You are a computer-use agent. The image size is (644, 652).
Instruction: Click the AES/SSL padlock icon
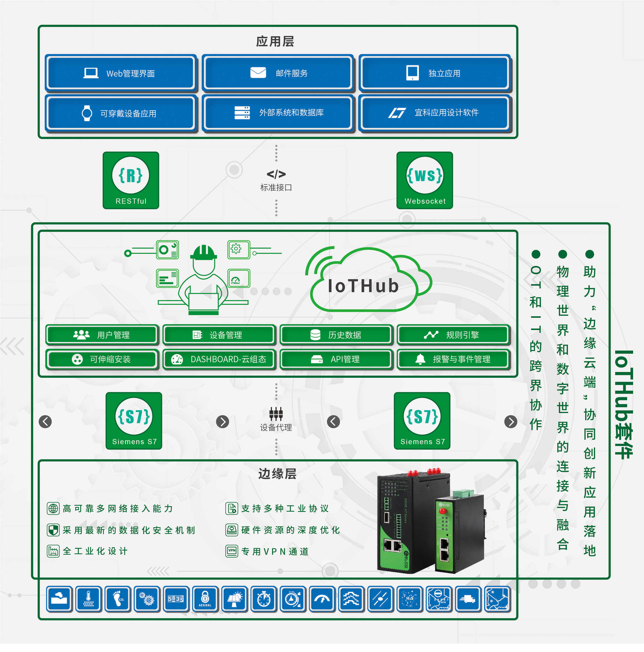205,599
